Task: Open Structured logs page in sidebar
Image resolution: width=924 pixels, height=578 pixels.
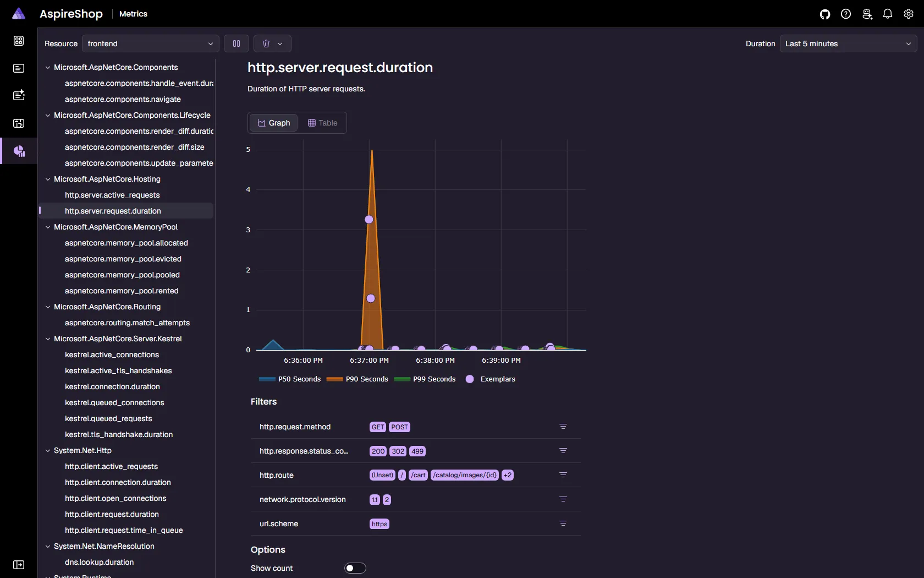Action: pos(19,95)
